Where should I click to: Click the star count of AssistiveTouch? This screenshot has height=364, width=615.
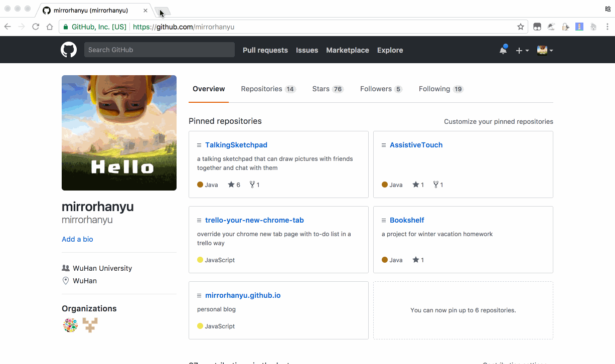[418, 185]
